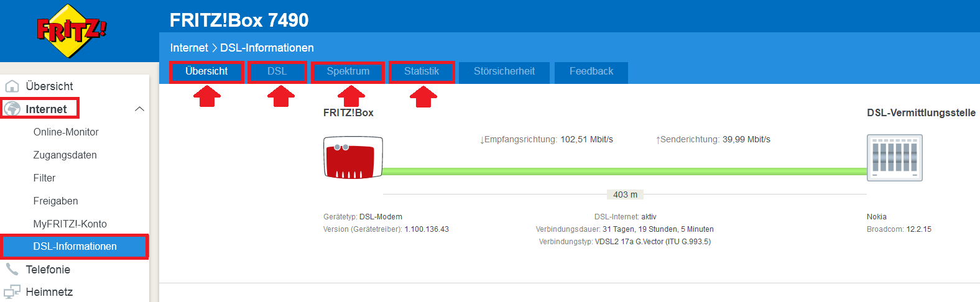This screenshot has height=302, width=980.
Task: Click the FRITZ! logo
Action: point(72,31)
